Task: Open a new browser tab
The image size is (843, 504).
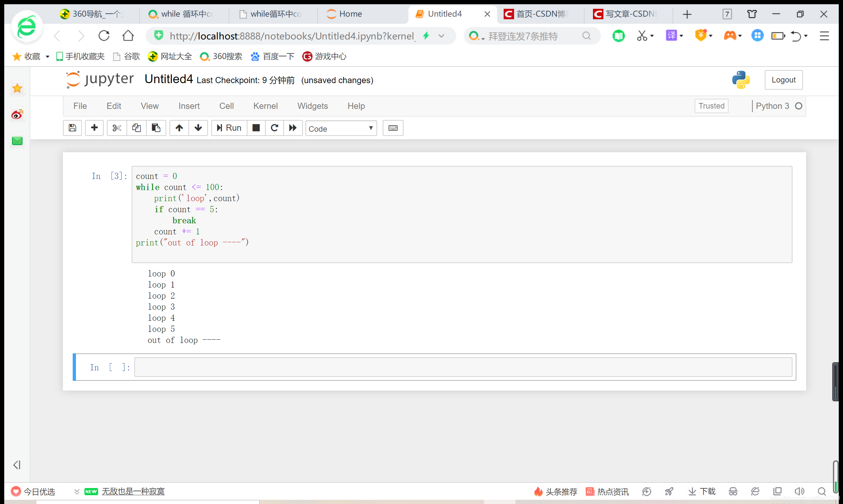Action: coord(687,14)
